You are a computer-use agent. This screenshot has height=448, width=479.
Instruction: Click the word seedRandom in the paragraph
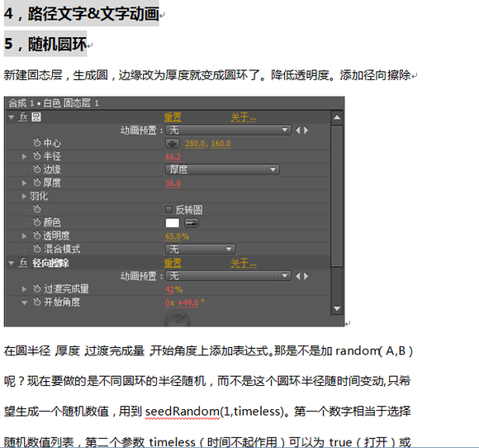pyautogui.click(x=183, y=412)
